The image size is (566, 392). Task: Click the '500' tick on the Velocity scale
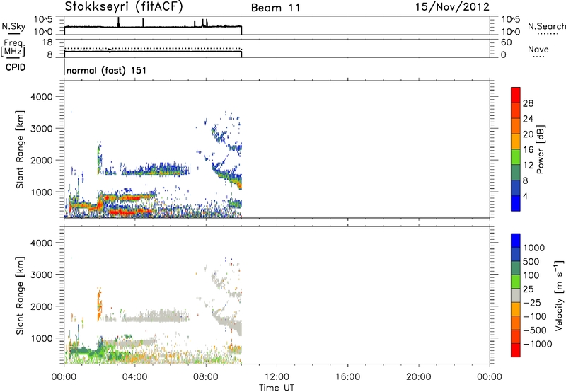(x=531, y=261)
